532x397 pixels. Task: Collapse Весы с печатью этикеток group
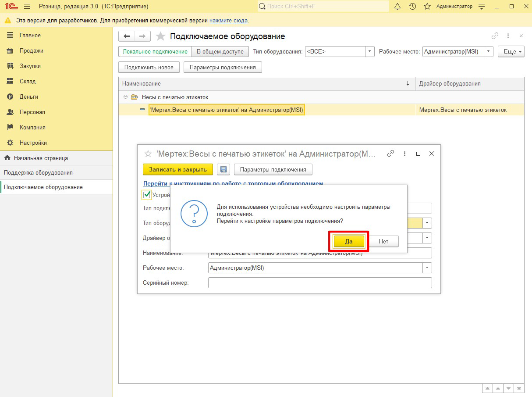click(x=125, y=97)
